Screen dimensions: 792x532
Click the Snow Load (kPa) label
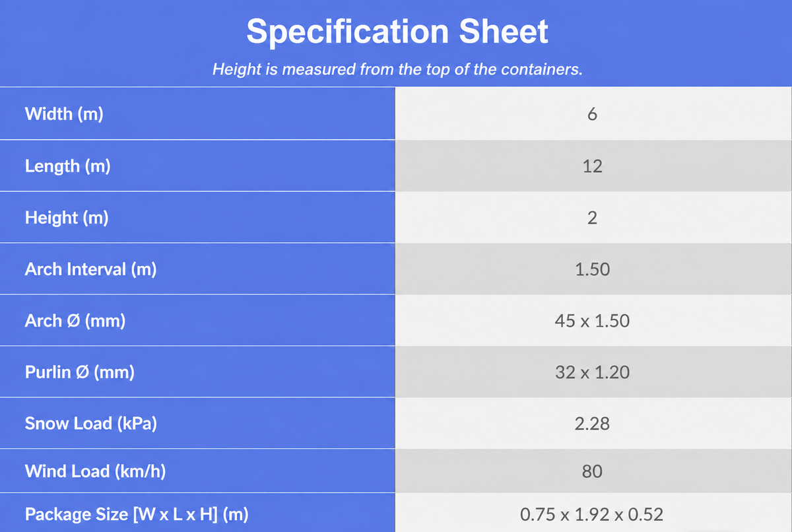pos(91,424)
